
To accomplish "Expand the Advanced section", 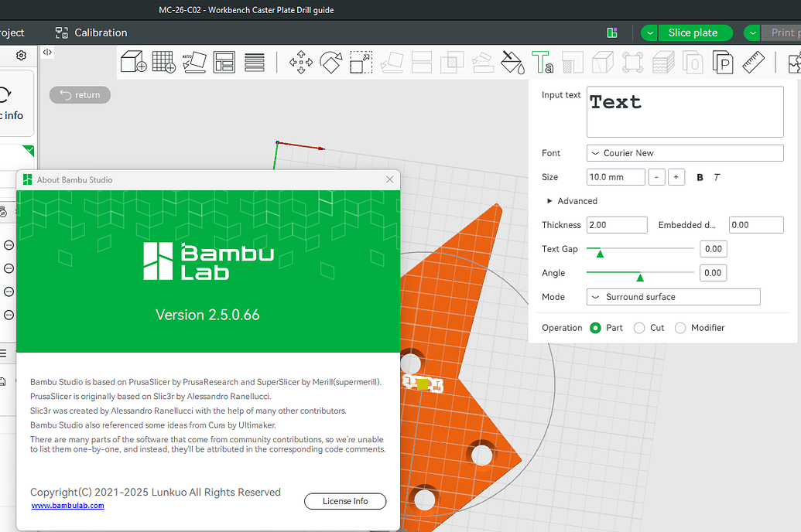I will (x=572, y=201).
